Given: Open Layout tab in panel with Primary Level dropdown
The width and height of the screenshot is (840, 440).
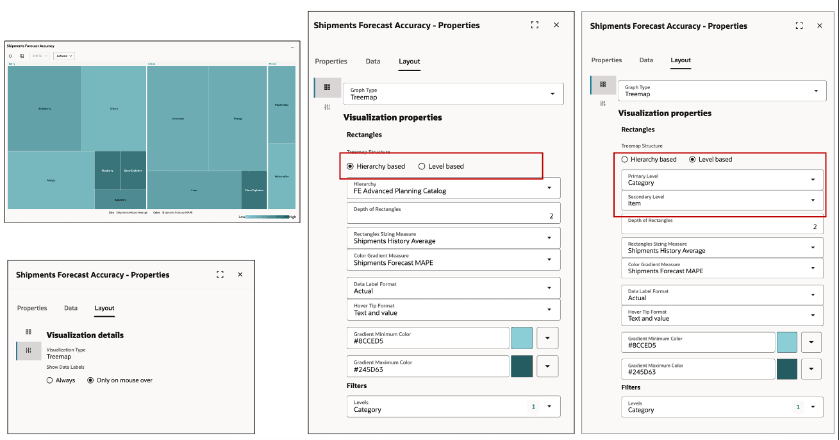Looking at the screenshot, I should tap(680, 60).
